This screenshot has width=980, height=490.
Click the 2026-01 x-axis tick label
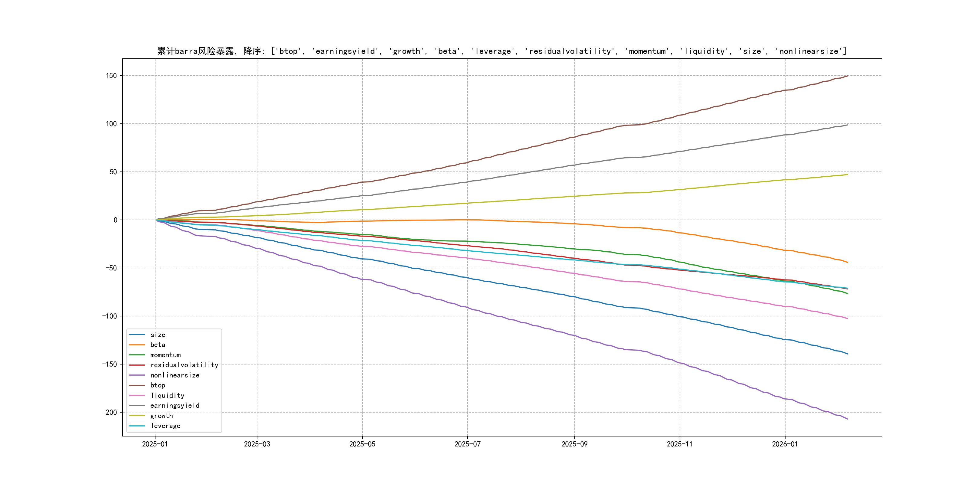coord(785,444)
